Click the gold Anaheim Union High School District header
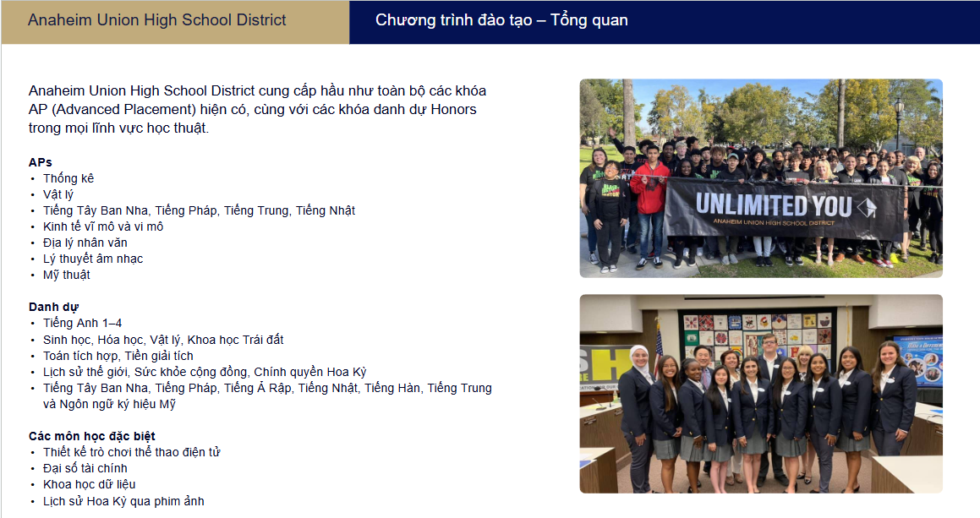This screenshot has height=518, width=980. coord(157,20)
